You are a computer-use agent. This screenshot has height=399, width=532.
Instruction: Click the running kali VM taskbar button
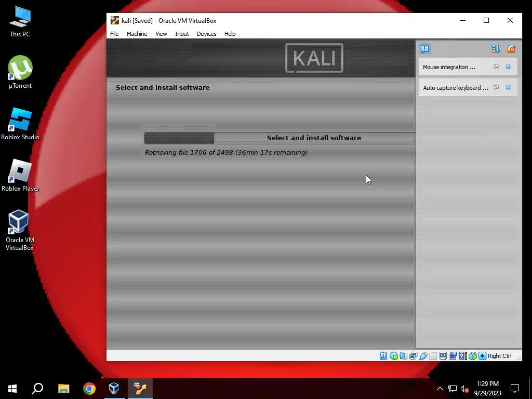click(140, 389)
